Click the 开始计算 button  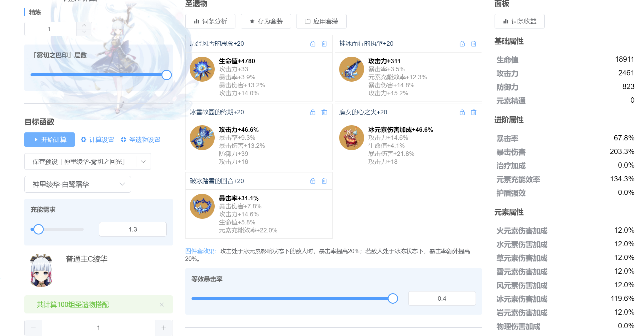49,140
